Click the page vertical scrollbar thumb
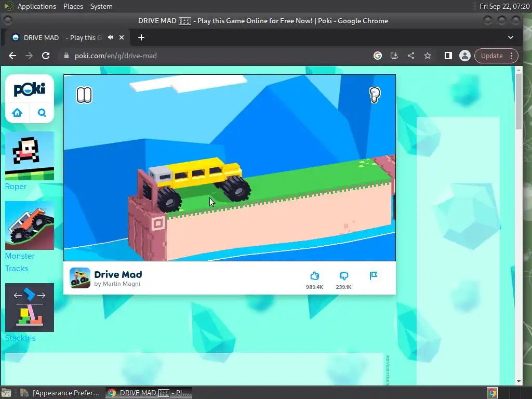This screenshot has height=399, width=532. click(x=518, y=101)
